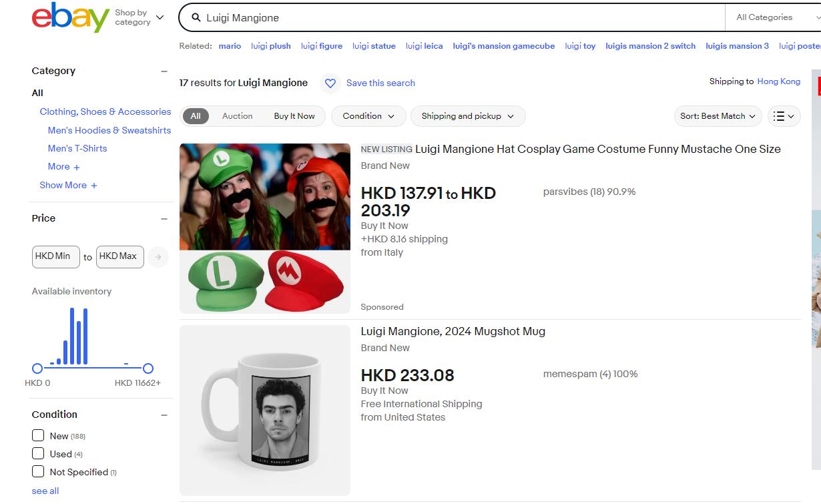The height and width of the screenshot is (504, 821).
Task: Click the price range go arrow button
Action: pyautogui.click(x=158, y=257)
